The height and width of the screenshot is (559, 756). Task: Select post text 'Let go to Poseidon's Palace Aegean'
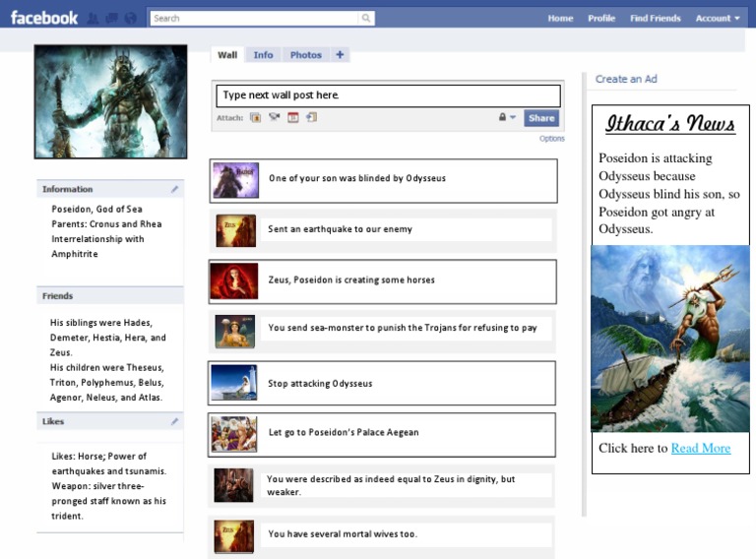(344, 432)
